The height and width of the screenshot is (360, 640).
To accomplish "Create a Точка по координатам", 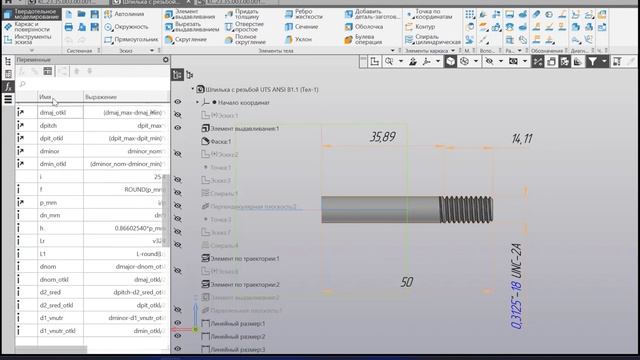I will pos(429,14).
